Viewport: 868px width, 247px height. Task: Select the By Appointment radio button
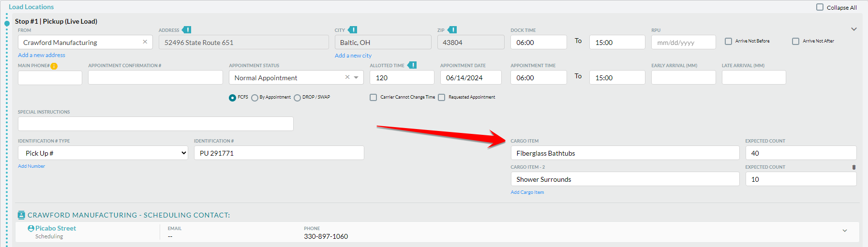click(254, 98)
